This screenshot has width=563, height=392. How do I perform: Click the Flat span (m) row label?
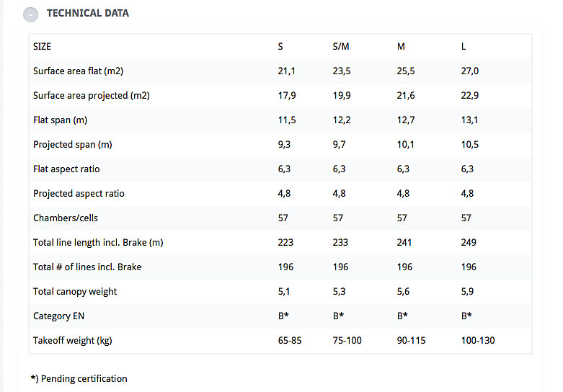click(x=61, y=120)
